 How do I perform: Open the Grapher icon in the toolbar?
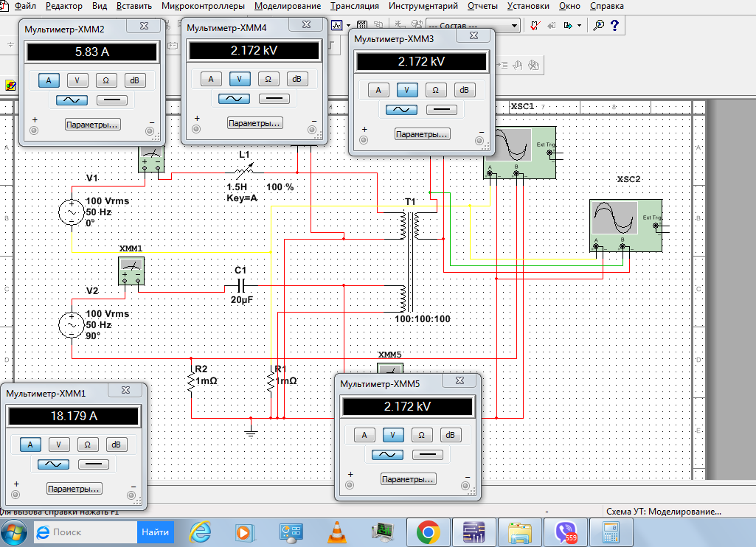[336, 24]
